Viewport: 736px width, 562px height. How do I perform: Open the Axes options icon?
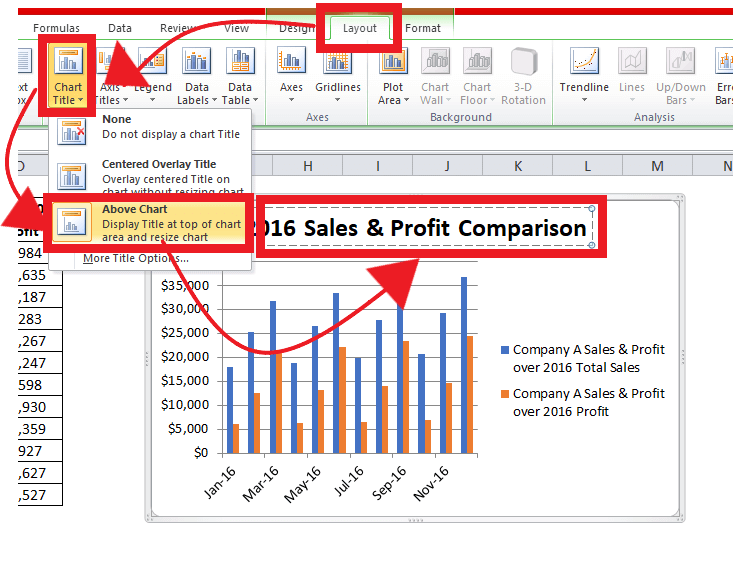291,61
